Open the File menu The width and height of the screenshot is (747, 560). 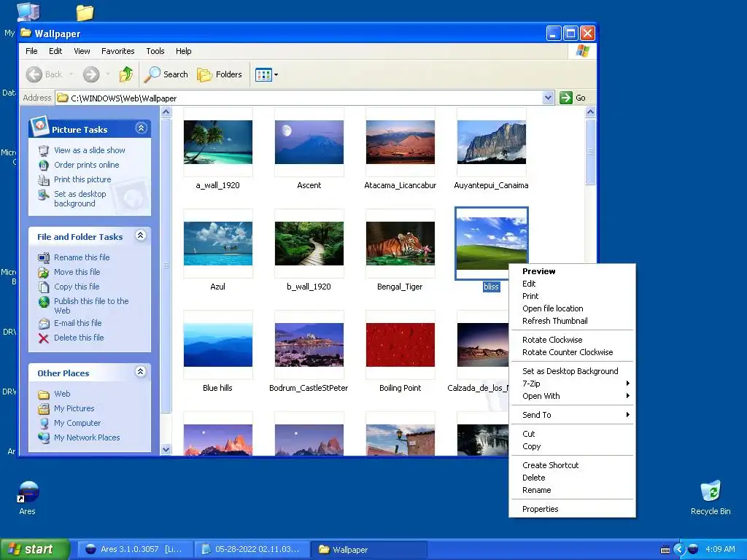pyautogui.click(x=31, y=51)
